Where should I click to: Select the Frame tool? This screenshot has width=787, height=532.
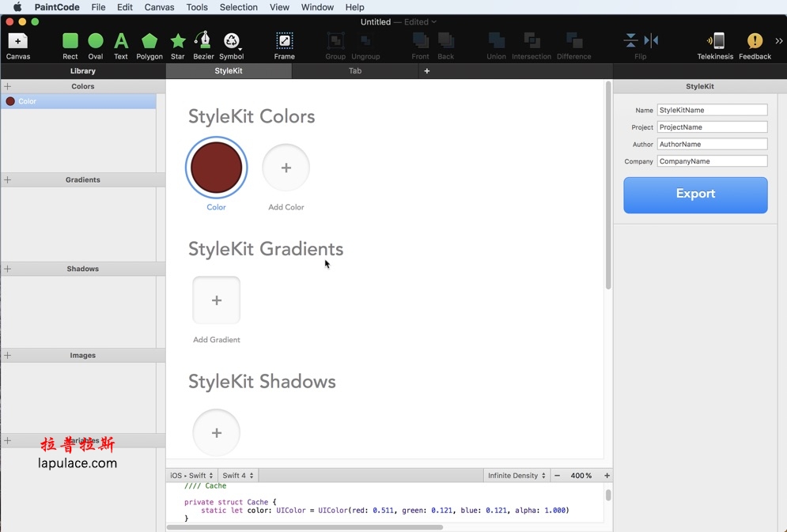[x=285, y=46]
